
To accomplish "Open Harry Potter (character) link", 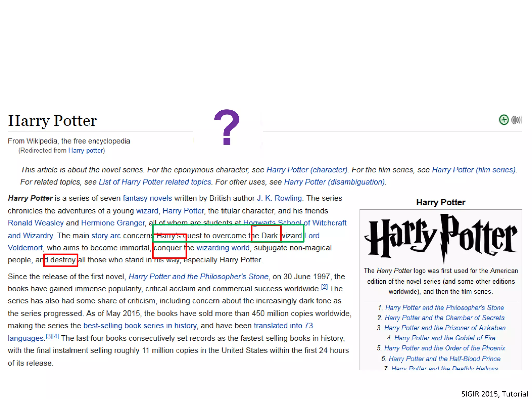I will coord(307,170).
